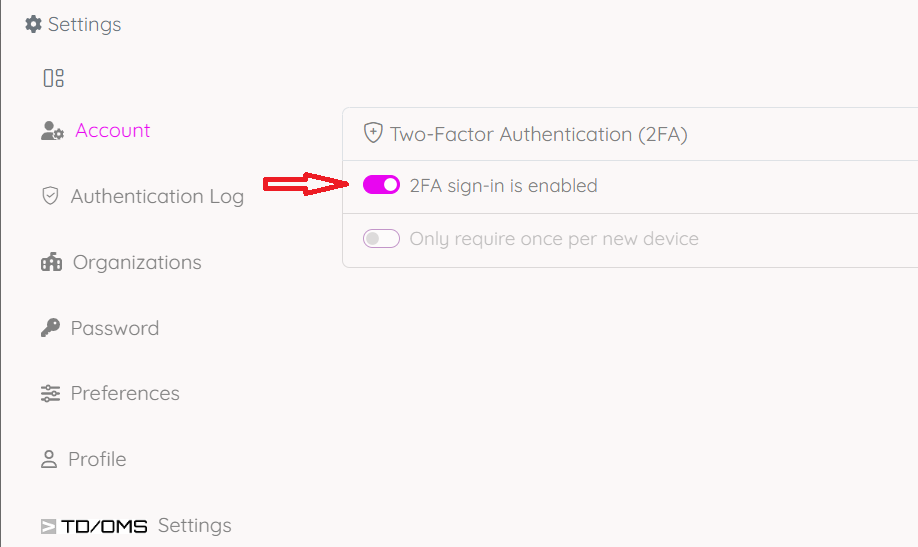This screenshot has height=547, width=918.
Task: Click the Settings gear icon
Action: 34,24
